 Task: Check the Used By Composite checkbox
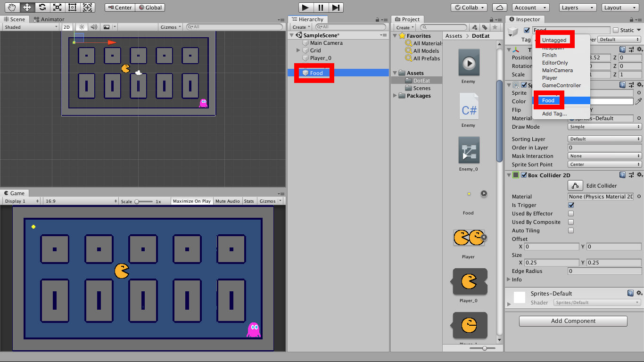click(x=571, y=222)
